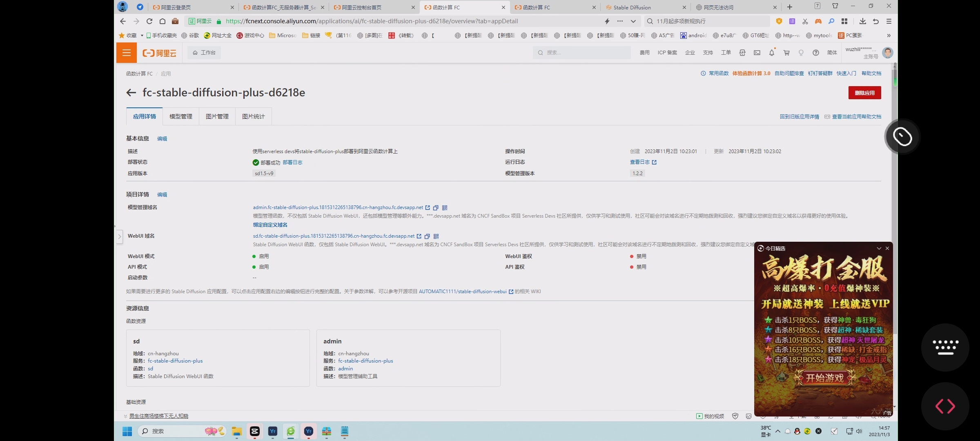Image resolution: width=980 pixels, height=441 pixels.
Task: Collapse the 今日精选 ad popup chevron
Action: (879, 248)
